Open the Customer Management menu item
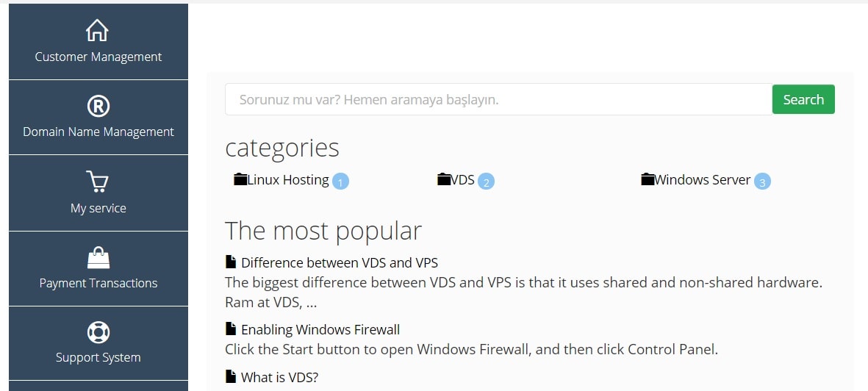 click(98, 42)
